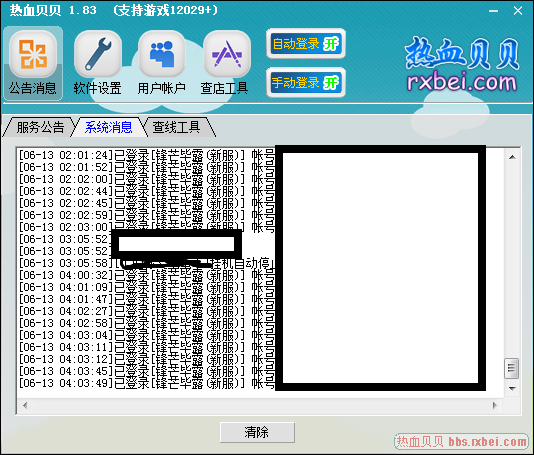Select the 02:01:24 log entry line

click(146, 155)
